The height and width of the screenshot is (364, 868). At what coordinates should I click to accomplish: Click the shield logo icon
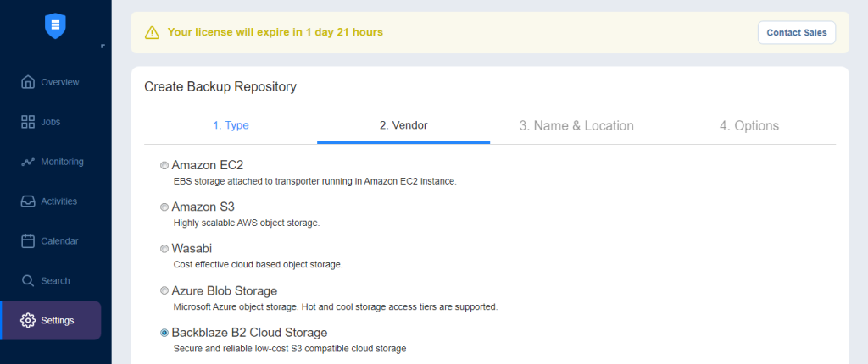55,26
